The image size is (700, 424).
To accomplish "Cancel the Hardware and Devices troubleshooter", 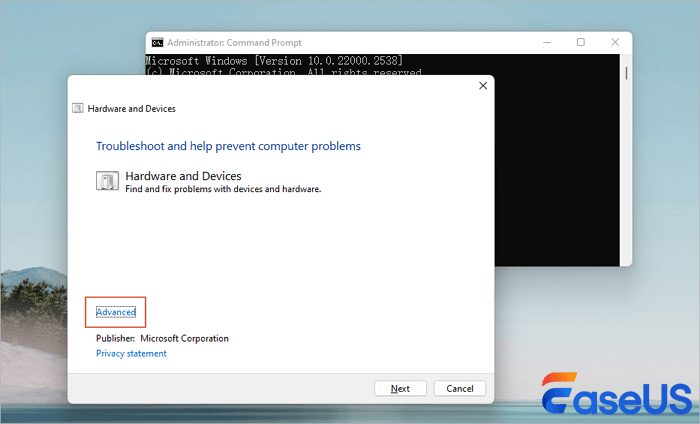I will click(x=459, y=388).
